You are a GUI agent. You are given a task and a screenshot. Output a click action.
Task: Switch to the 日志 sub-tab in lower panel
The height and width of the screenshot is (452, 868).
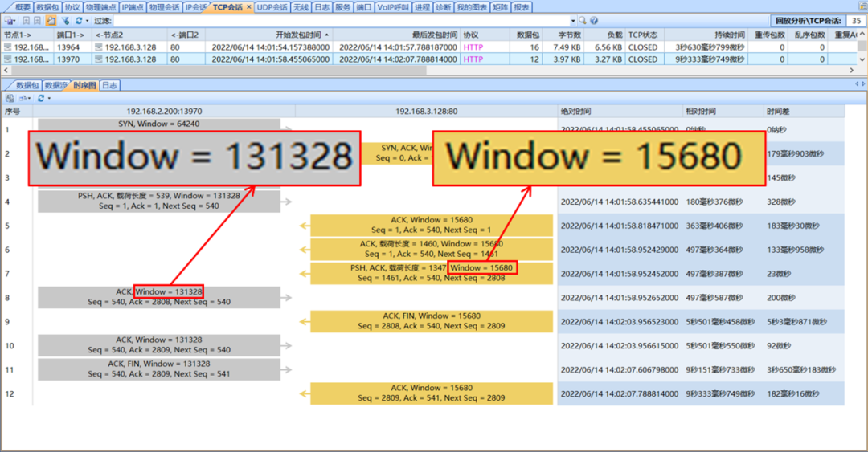109,85
